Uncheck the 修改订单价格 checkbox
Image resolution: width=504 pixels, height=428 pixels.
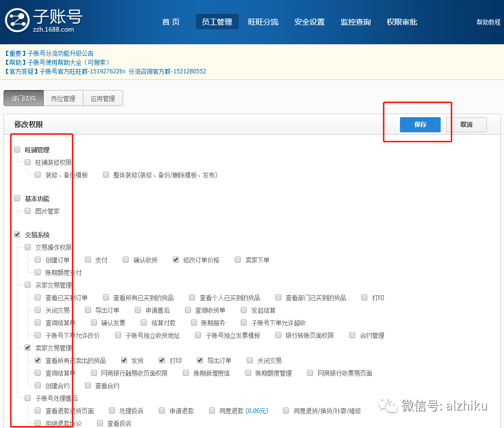(176, 260)
